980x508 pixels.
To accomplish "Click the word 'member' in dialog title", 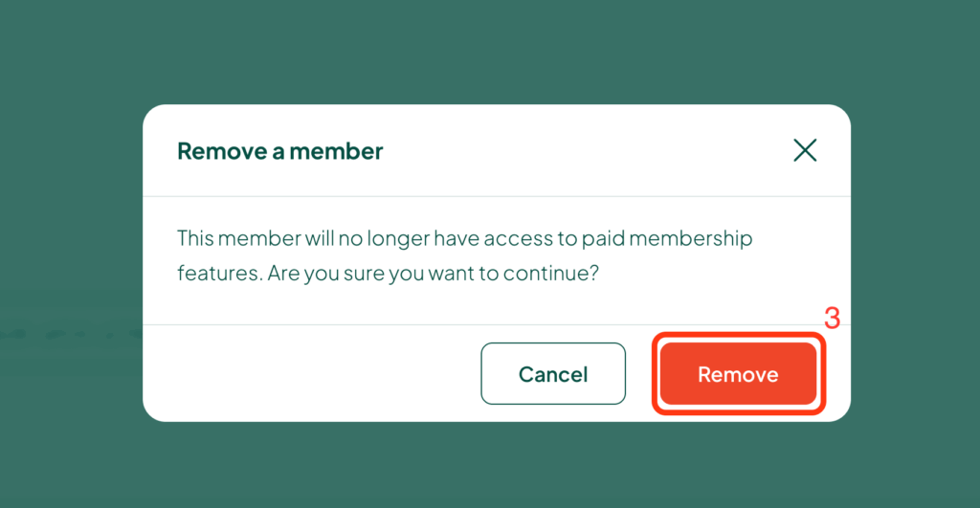I will point(336,151).
